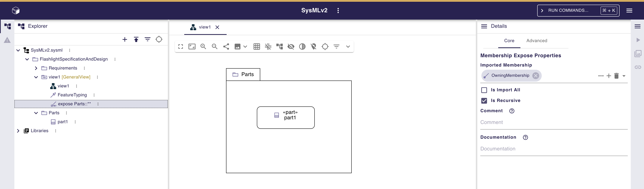Collapse the FlashlightSpecificationAndDesign folder
Screen dimensions: 644x189
(x=27, y=59)
